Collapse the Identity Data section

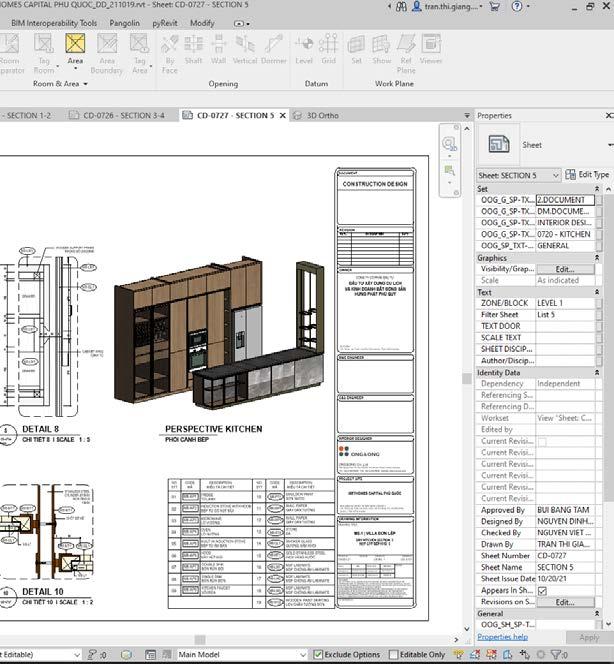(597, 372)
